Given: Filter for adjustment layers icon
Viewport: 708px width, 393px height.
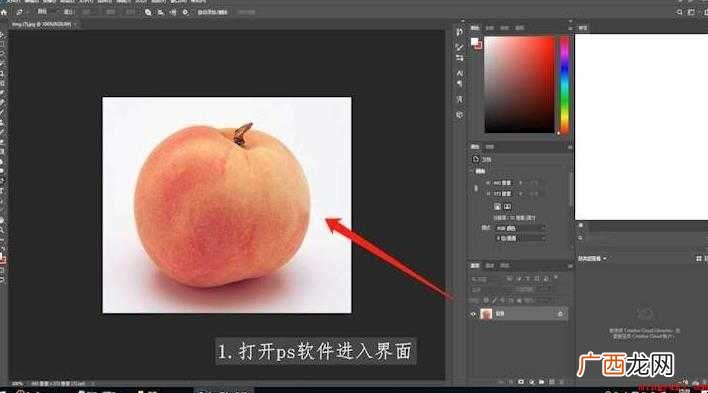Looking at the screenshot, I should click(519, 279).
